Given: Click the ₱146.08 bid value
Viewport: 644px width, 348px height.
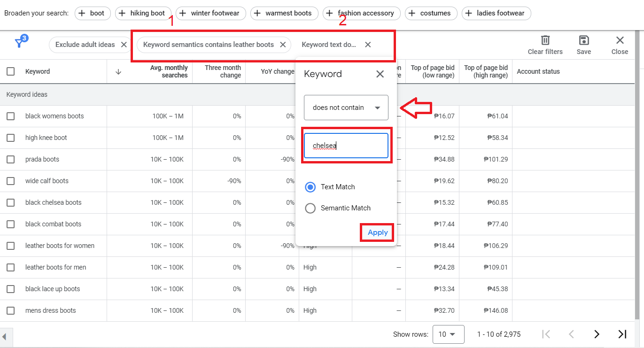Looking at the screenshot, I should pyautogui.click(x=495, y=310).
